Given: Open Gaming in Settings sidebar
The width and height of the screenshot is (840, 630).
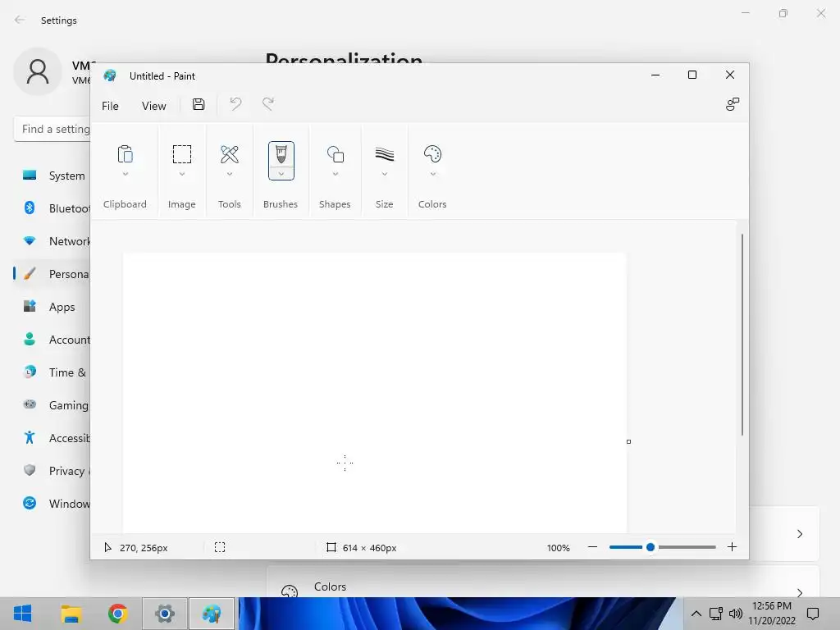Looking at the screenshot, I should 53,405.
